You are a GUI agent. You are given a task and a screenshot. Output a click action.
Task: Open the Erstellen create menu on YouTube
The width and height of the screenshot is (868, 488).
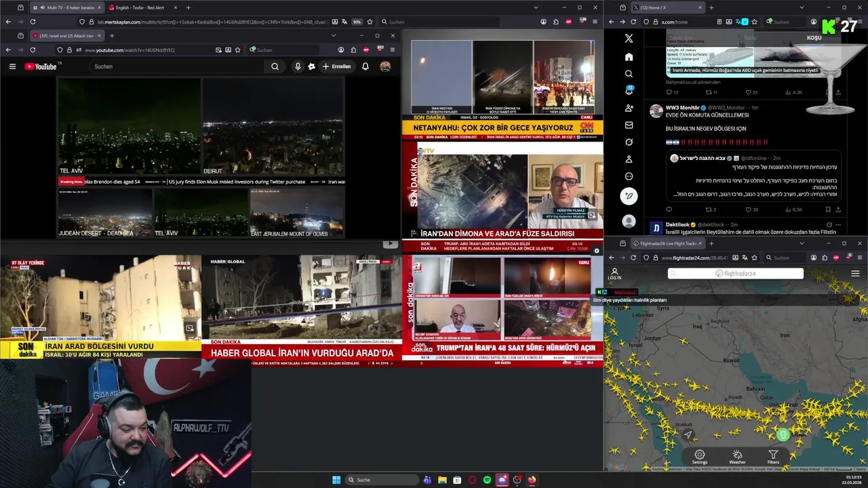pos(336,66)
